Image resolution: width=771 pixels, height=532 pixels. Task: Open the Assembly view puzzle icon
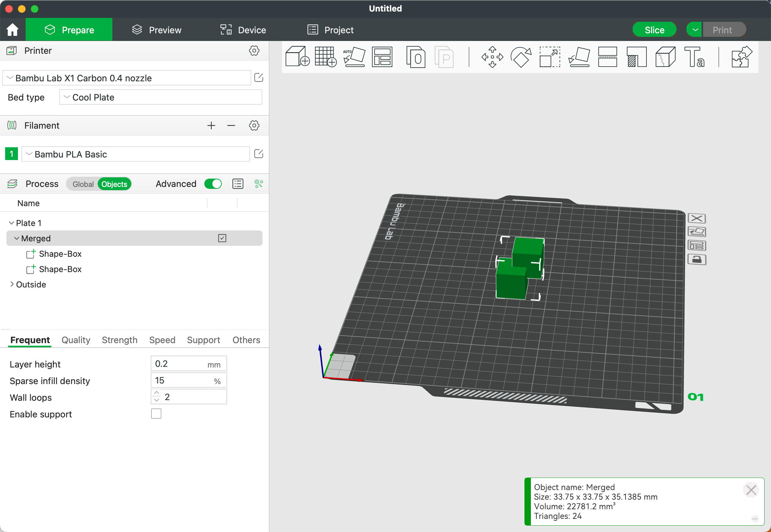[x=741, y=57]
